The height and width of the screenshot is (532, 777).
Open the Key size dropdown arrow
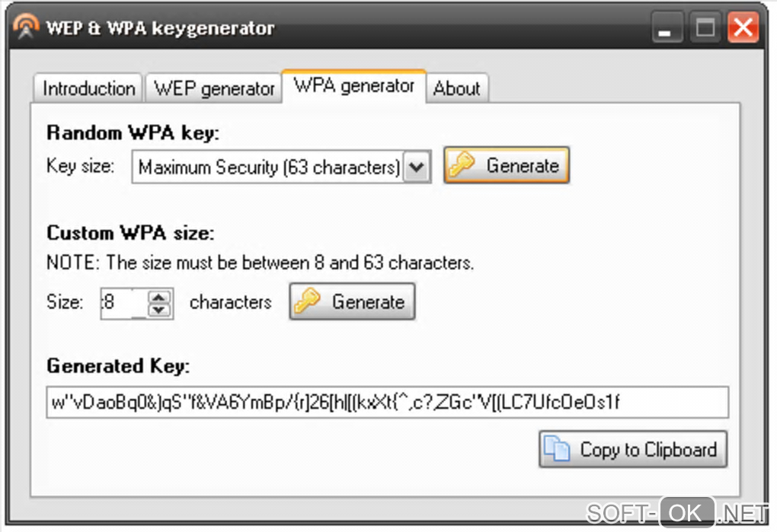click(x=416, y=167)
